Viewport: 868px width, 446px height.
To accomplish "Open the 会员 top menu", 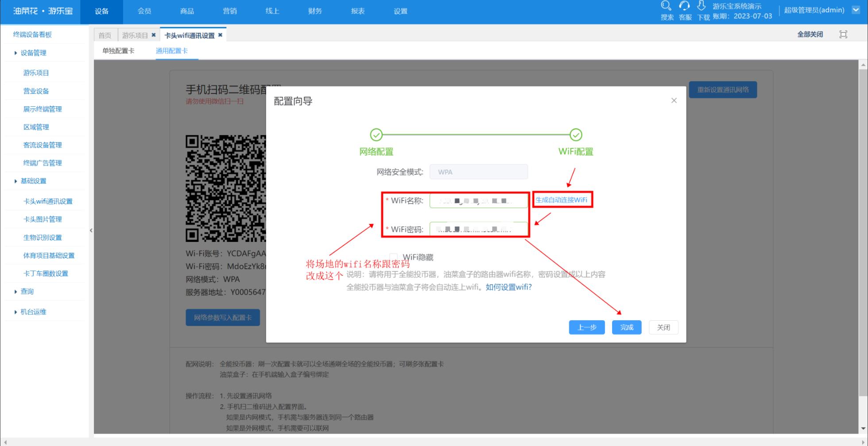I will (x=144, y=11).
